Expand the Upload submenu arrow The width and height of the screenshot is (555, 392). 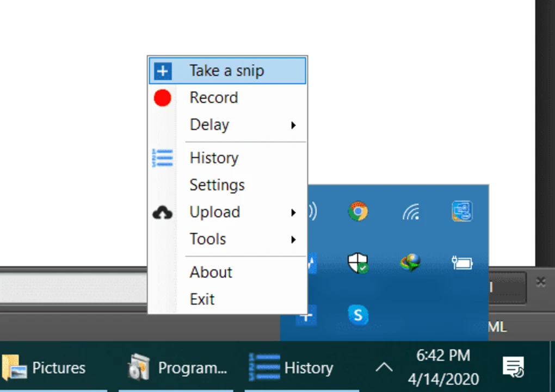(293, 212)
